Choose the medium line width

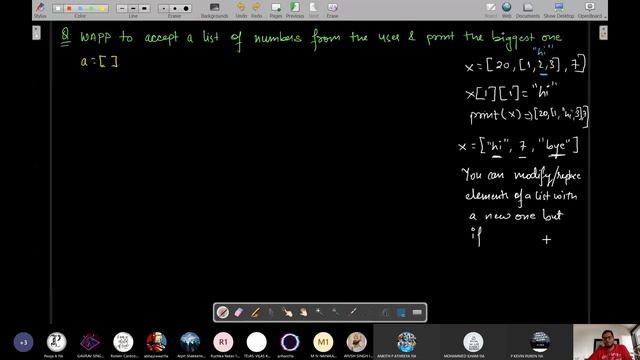click(133, 8)
